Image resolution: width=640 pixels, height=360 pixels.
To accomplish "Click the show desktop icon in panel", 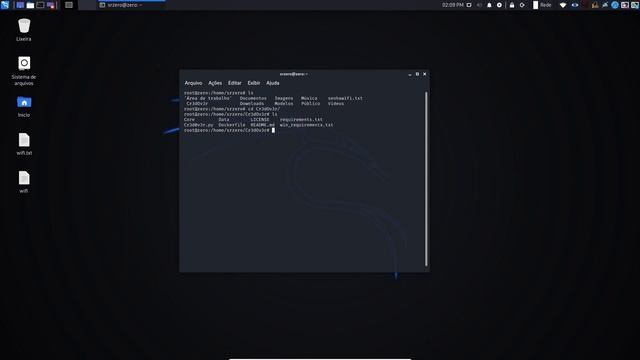I will tap(20, 5).
